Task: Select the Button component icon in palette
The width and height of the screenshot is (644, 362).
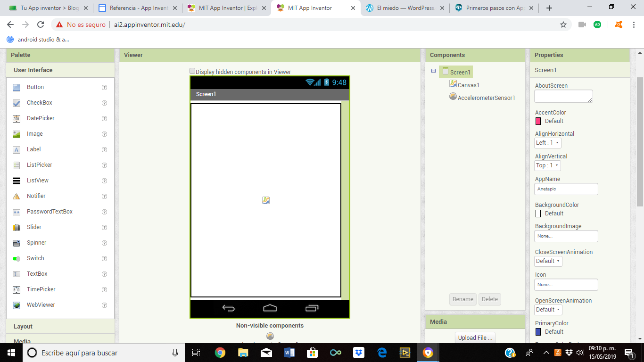Action: pos(17,87)
